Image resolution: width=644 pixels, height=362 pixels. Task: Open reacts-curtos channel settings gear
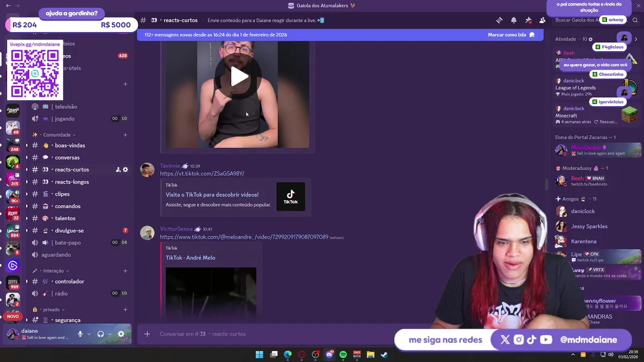coord(125,170)
